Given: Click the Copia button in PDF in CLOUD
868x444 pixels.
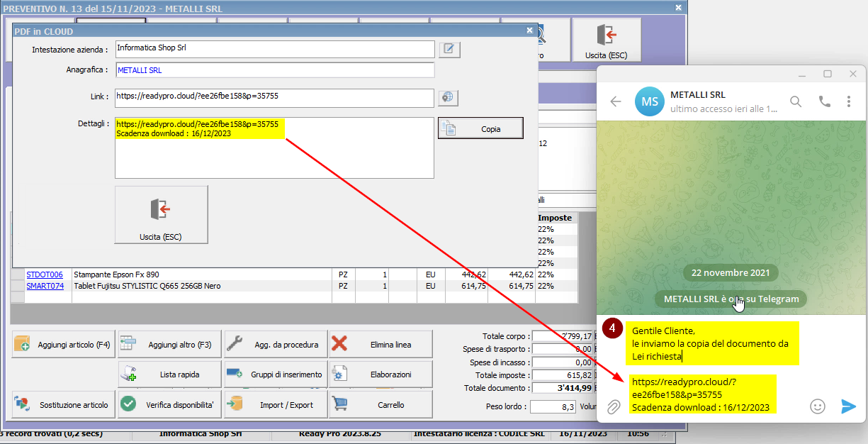Looking at the screenshot, I should coord(480,128).
